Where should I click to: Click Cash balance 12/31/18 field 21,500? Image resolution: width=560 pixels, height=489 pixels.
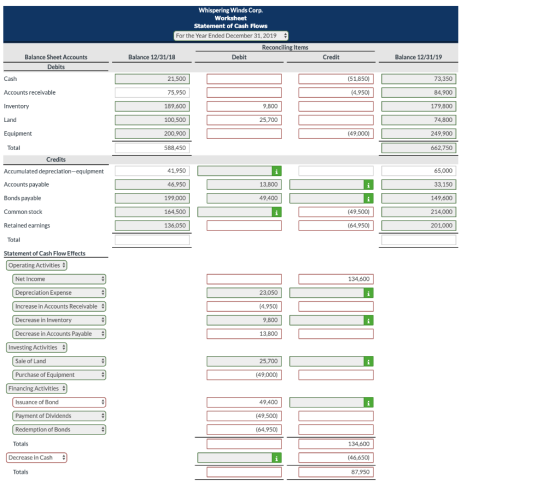[152, 79]
